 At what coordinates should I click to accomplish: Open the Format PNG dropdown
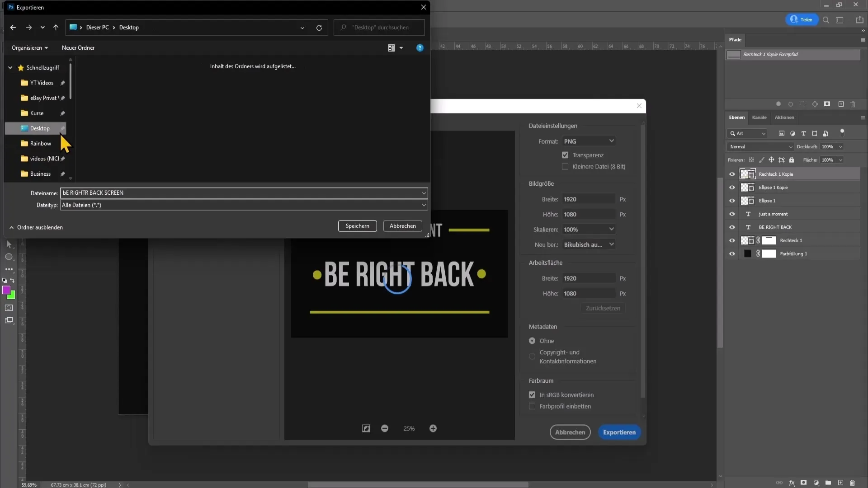[589, 141]
